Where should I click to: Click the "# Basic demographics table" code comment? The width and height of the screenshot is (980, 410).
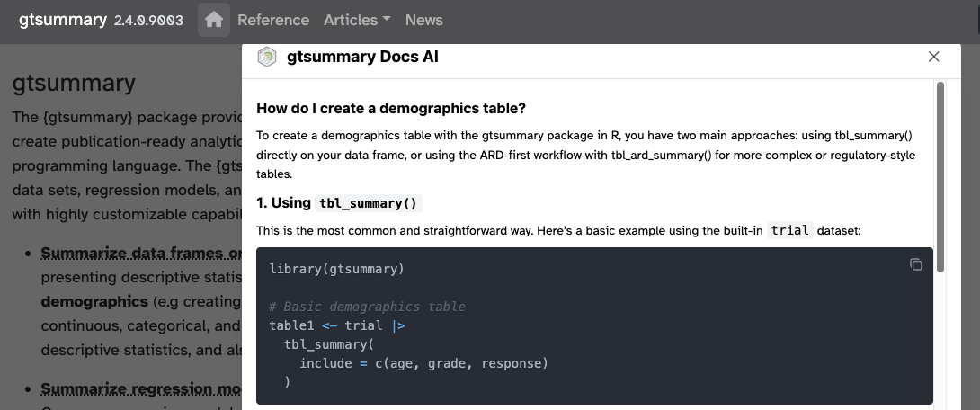tap(367, 307)
